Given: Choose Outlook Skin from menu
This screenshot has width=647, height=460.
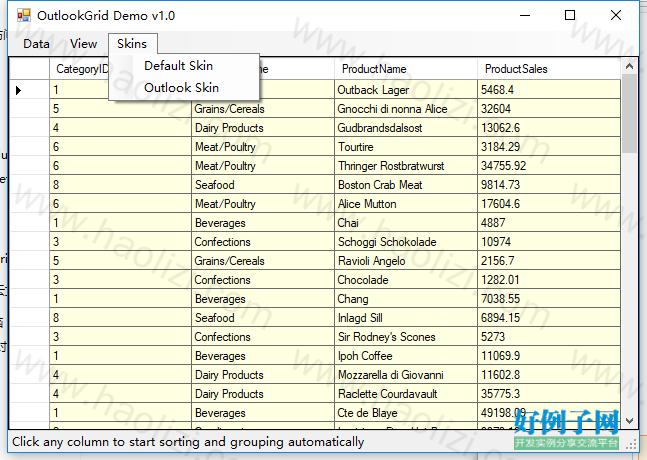Looking at the screenshot, I should [x=184, y=88].
